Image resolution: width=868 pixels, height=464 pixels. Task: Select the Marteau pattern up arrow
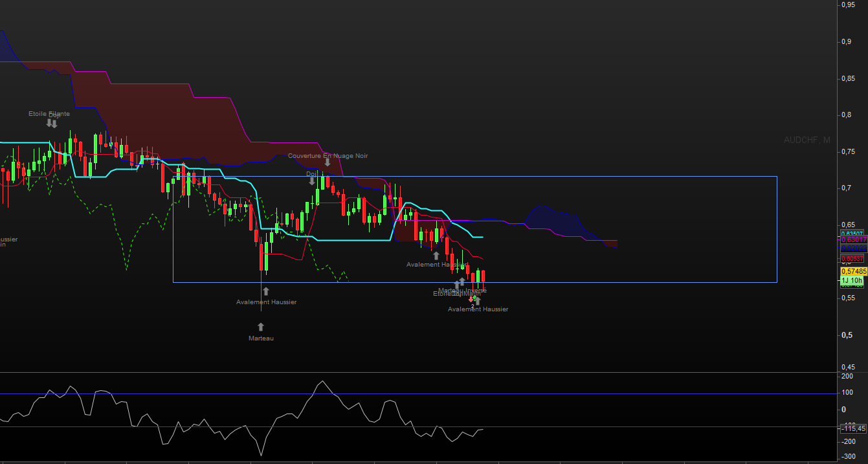261,327
